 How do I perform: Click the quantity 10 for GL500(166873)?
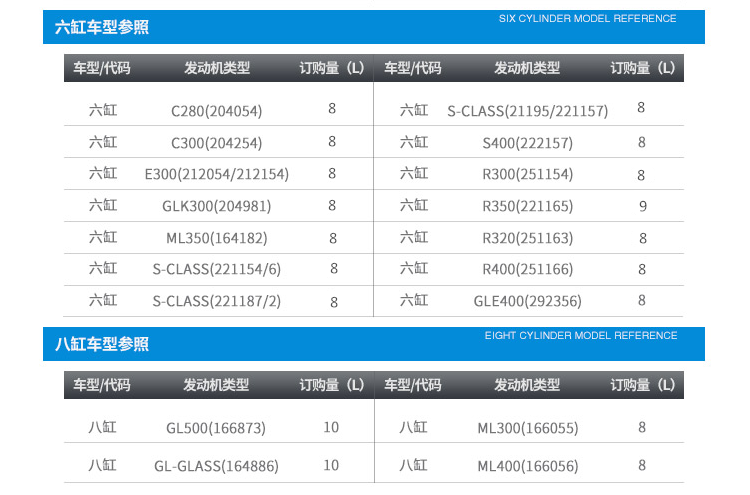[331, 427]
